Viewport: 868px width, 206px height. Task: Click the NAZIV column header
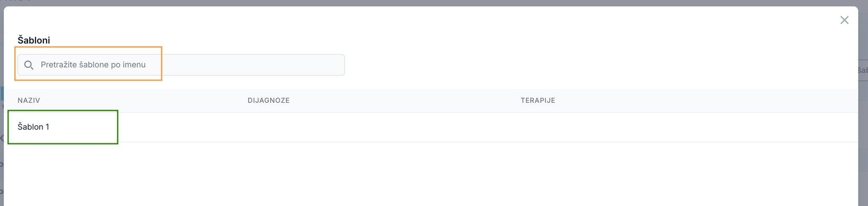[29, 100]
